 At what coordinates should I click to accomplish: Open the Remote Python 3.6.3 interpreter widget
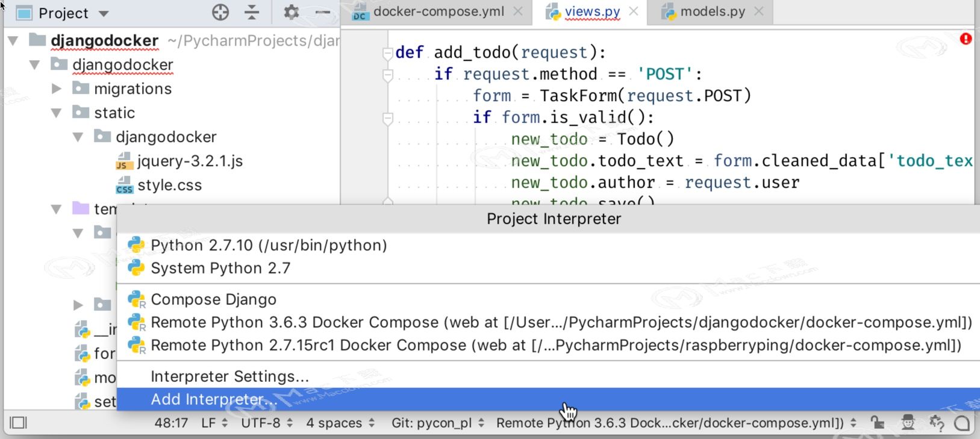[676, 423]
